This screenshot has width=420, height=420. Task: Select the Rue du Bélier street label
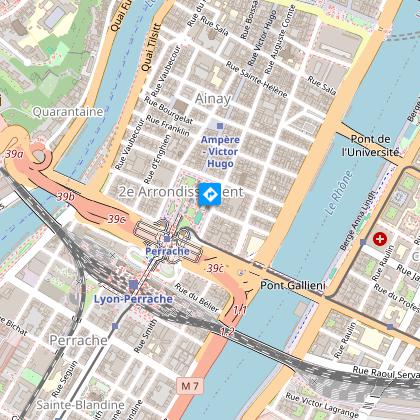197,297
